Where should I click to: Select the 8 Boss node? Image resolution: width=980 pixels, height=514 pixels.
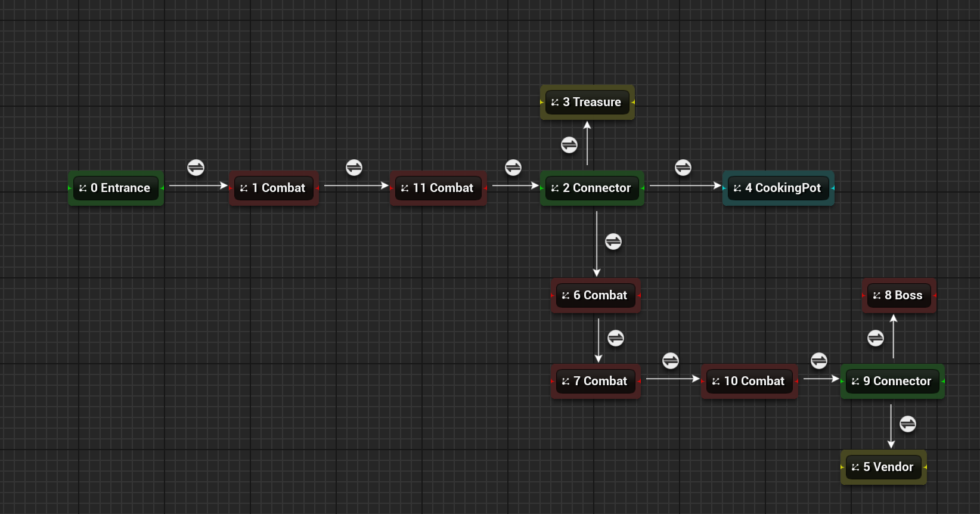(899, 296)
